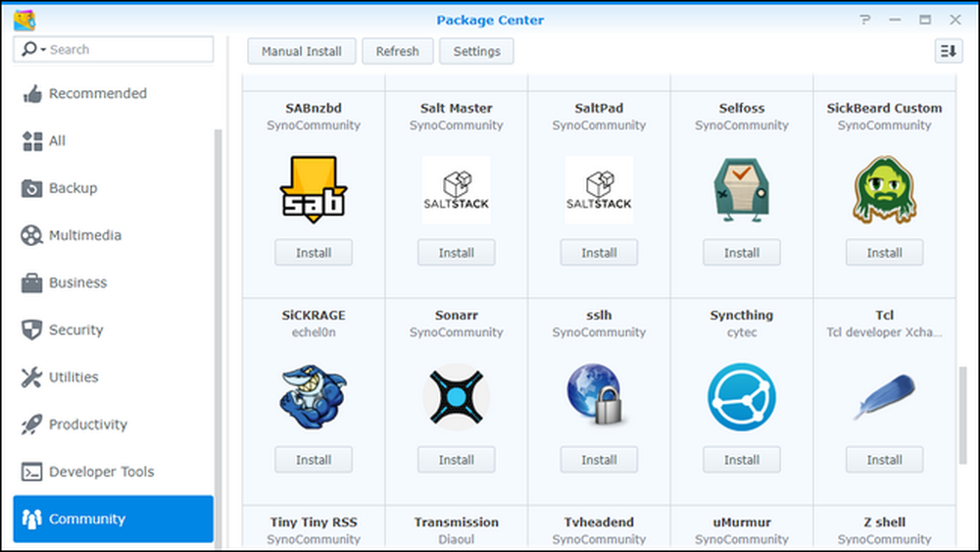This screenshot has height=552, width=980.
Task: Click the Tcl developer Xcha... label
Action: [x=884, y=332]
